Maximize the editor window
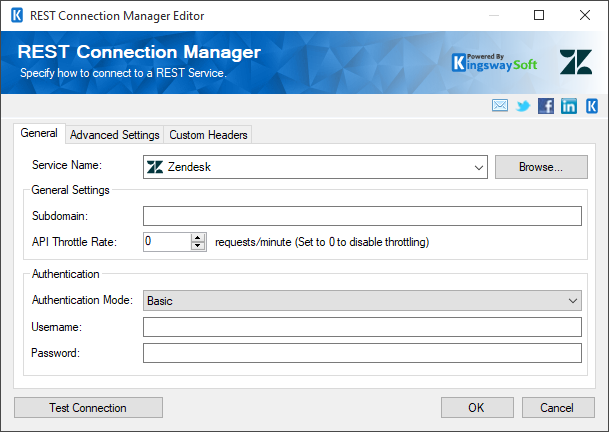 [x=539, y=16]
